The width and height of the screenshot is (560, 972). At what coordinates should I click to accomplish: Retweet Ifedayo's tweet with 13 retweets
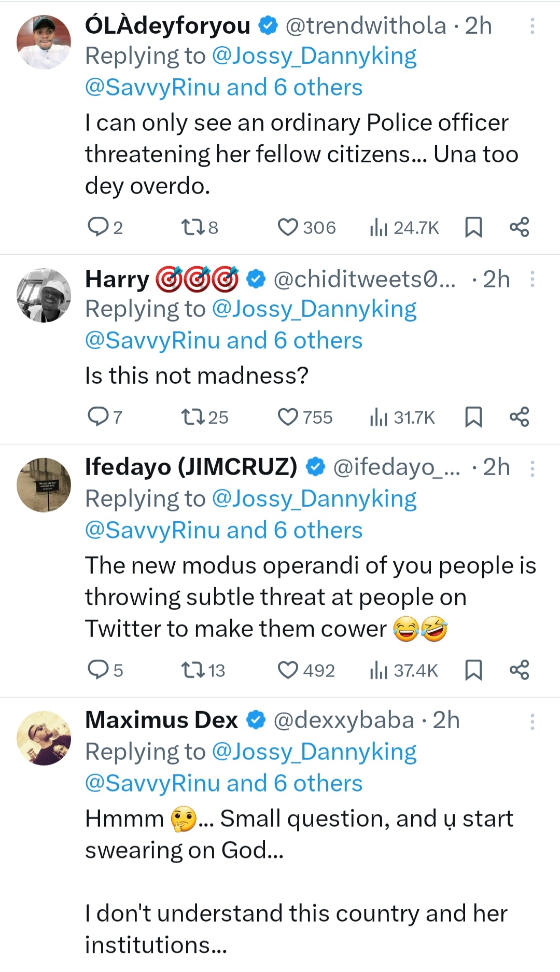(192, 670)
